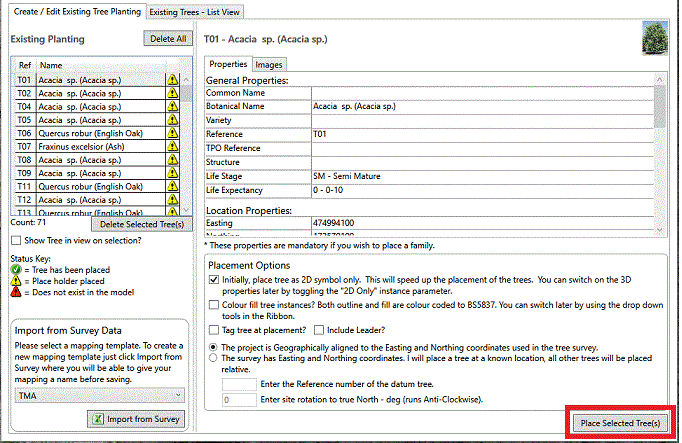This screenshot has width=682, height=443.
Task: Click warning icon for T06 Quercus robur row
Action: (x=172, y=133)
